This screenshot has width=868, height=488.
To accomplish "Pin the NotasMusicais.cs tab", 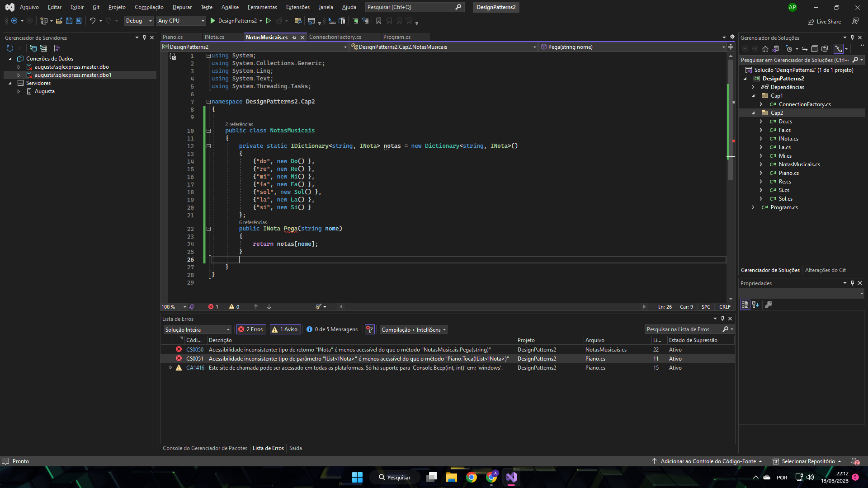I will point(294,38).
